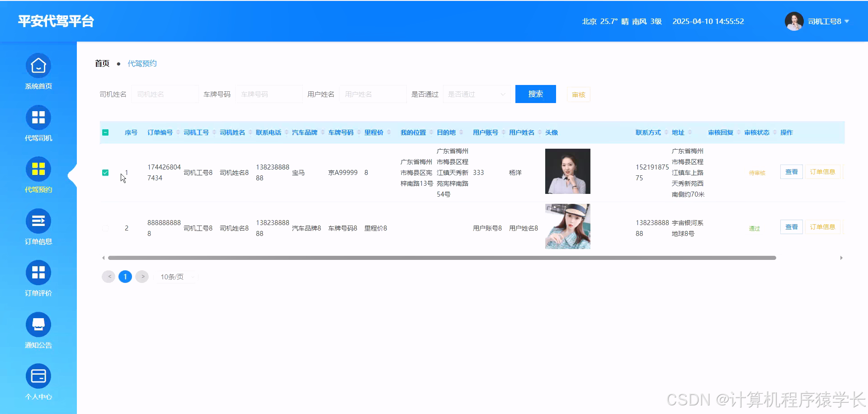This screenshot has width=868, height=414.
Task: Toggle select-all checkbox in table header
Action: click(105, 132)
